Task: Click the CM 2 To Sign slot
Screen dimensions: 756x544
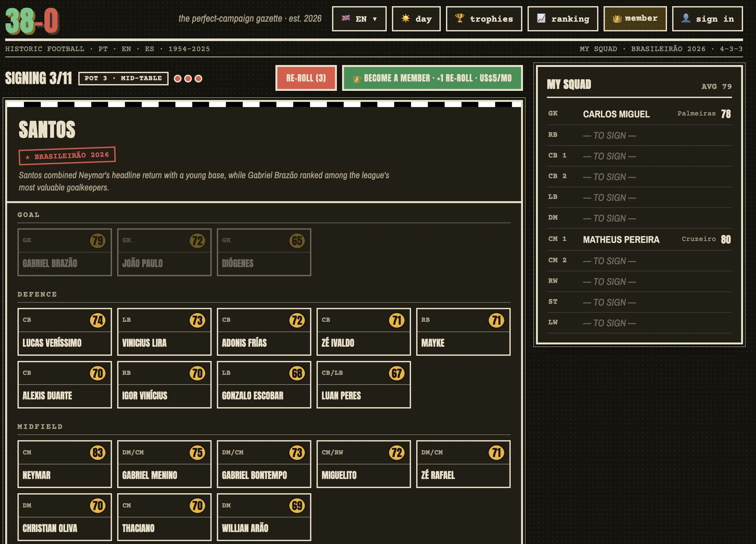Action: pos(639,260)
